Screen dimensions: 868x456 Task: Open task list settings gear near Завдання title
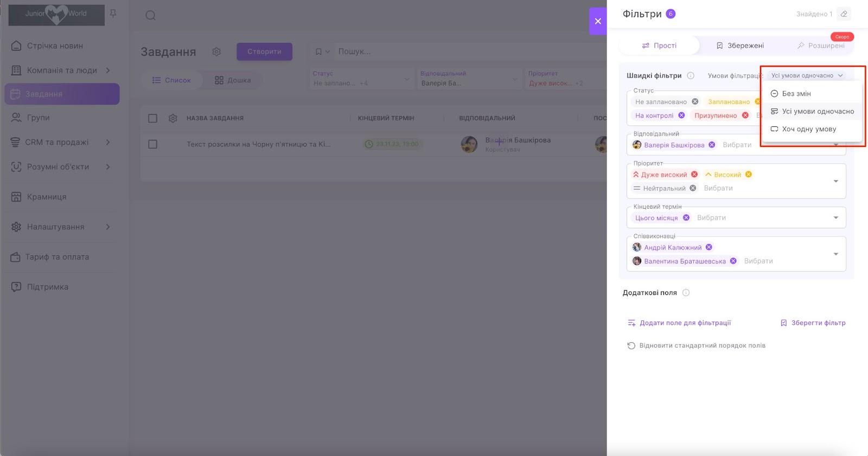pyautogui.click(x=216, y=52)
